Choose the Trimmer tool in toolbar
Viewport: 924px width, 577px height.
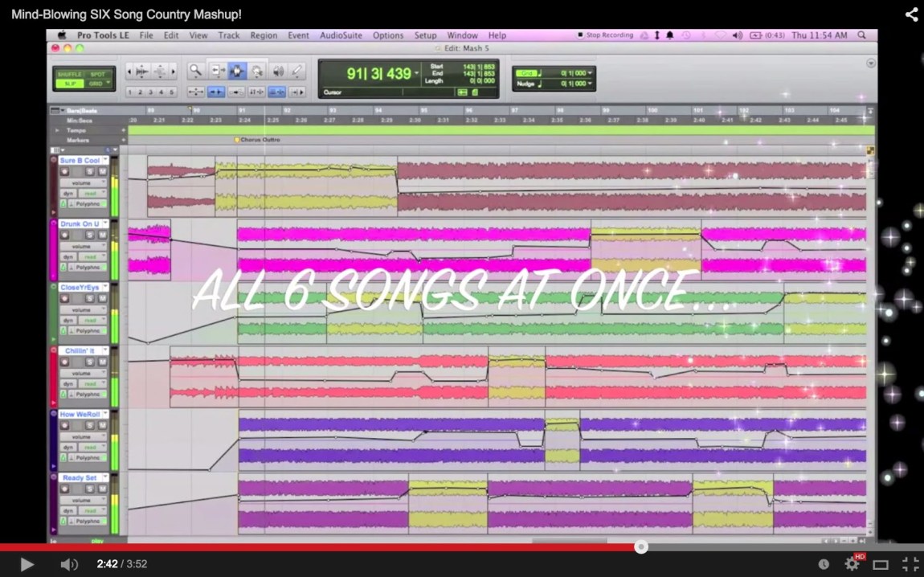(217, 72)
